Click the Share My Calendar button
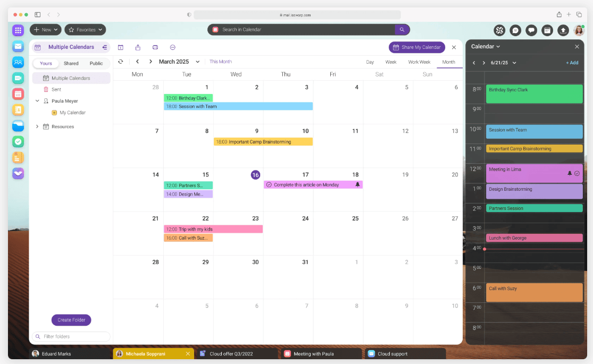593x364 pixels. [416, 47]
